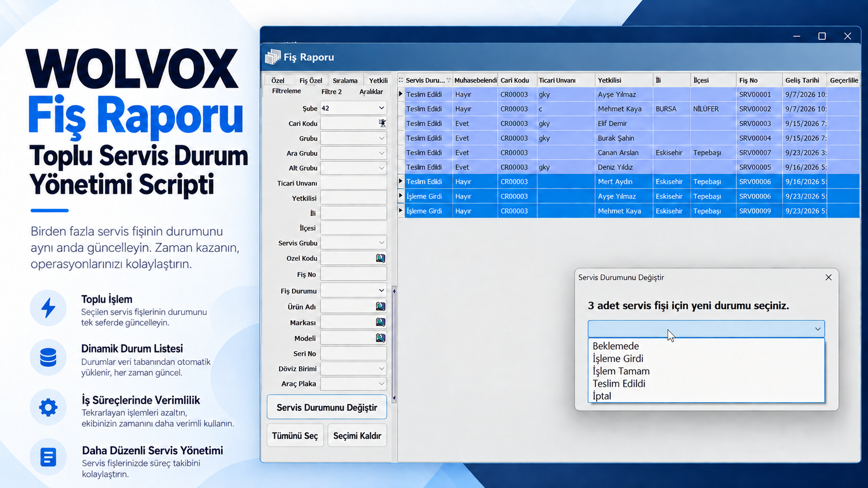
Task: Expand the Fiş Durumu dropdown
Action: 381,291
